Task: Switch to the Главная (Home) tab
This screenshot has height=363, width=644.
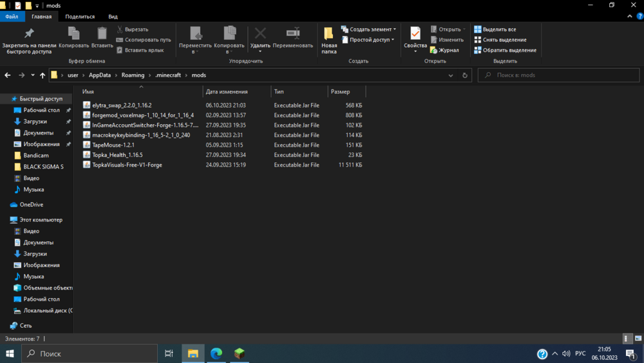Action: pos(41,17)
